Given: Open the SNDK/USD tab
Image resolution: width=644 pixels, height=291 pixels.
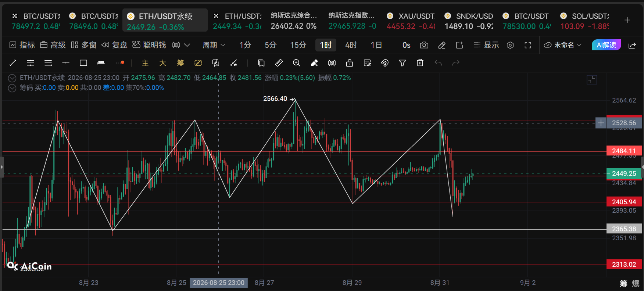Looking at the screenshot, I should pyautogui.click(x=469, y=21).
